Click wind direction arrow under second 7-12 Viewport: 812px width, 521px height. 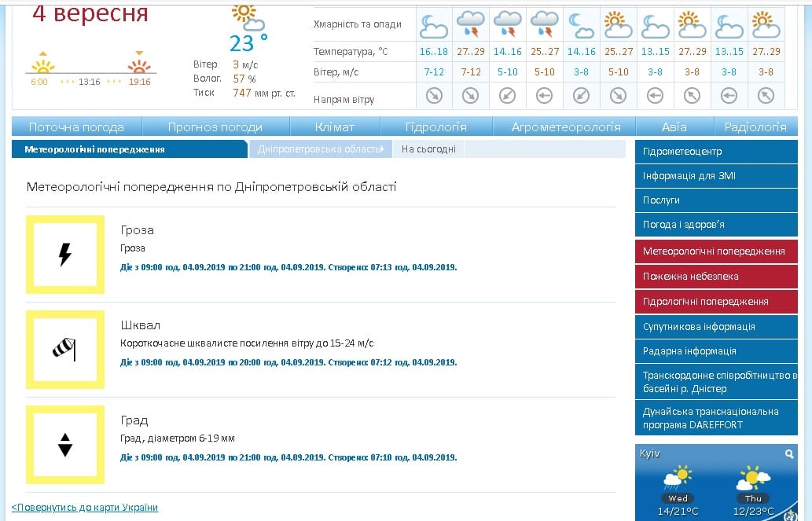pos(470,95)
